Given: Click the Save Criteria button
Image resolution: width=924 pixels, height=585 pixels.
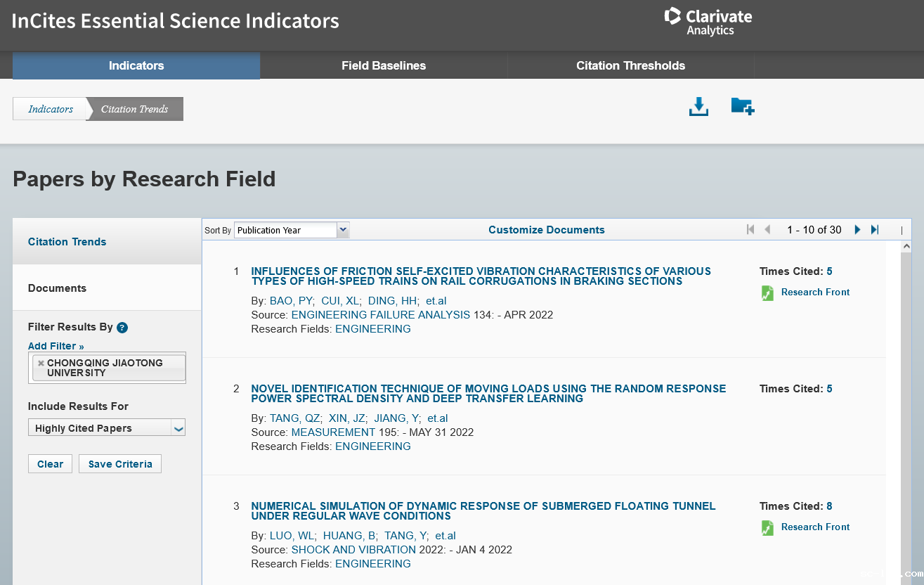Looking at the screenshot, I should [120, 464].
